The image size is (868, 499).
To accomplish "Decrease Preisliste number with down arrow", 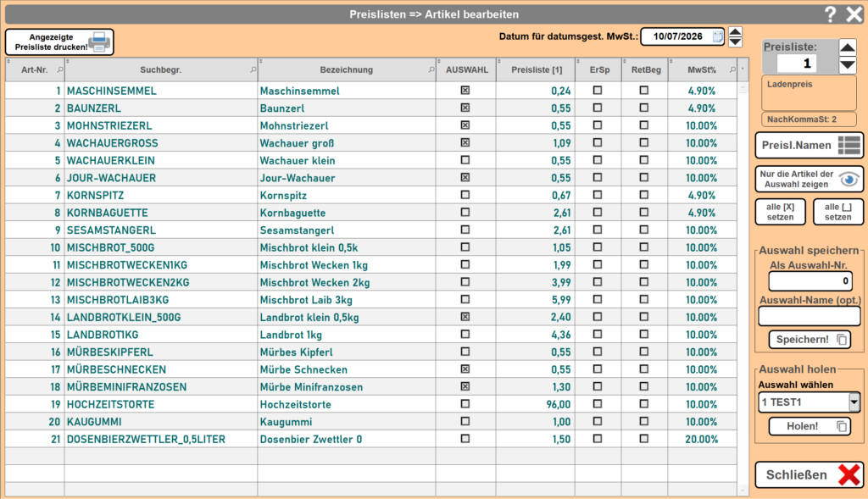I will [x=848, y=64].
